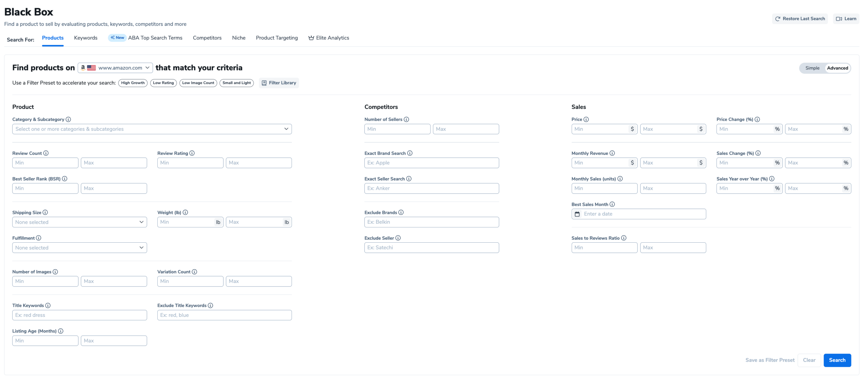868x382 pixels.
Task: Expand the Category & Subcategory dropdown
Action: (152, 129)
